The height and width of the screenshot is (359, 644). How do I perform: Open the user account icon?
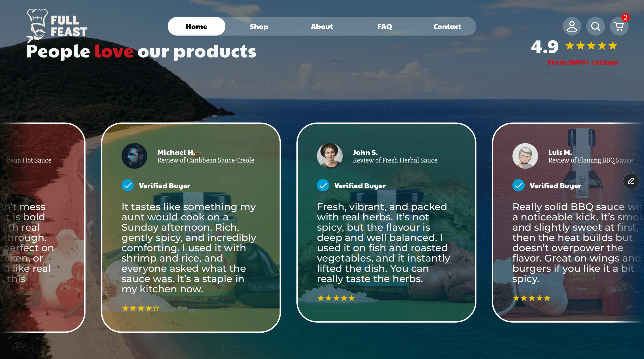(572, 26)
